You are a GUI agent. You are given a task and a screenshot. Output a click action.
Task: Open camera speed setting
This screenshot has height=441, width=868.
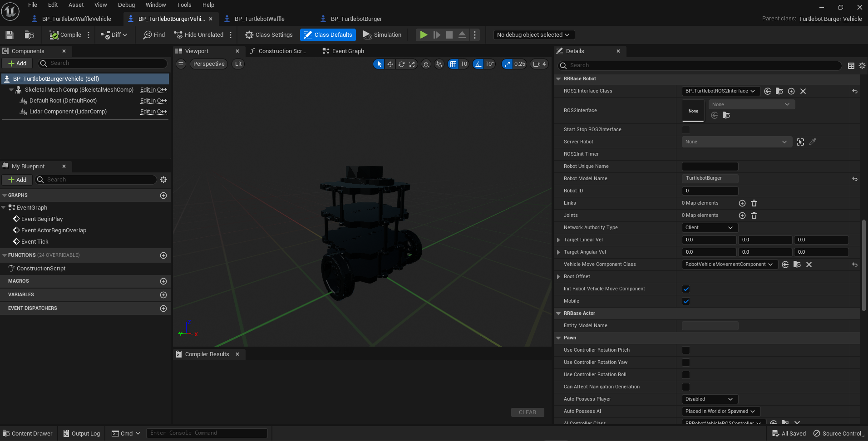539,64
